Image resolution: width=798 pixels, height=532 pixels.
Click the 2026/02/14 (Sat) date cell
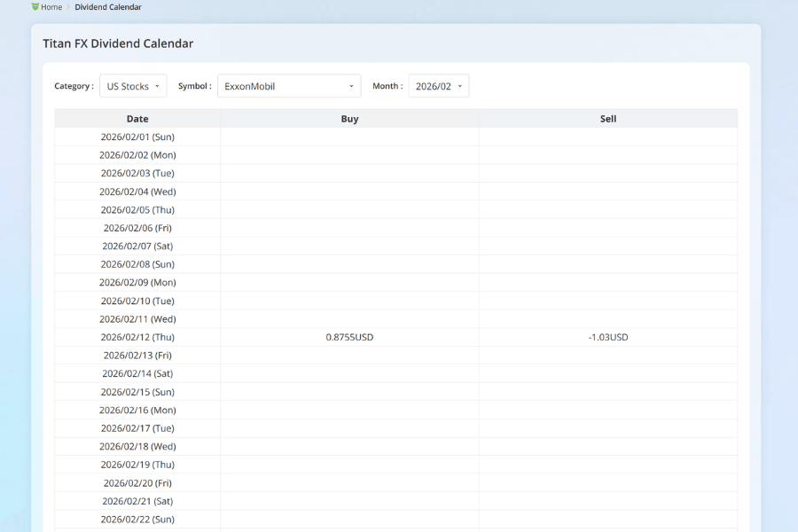[137, 373]
